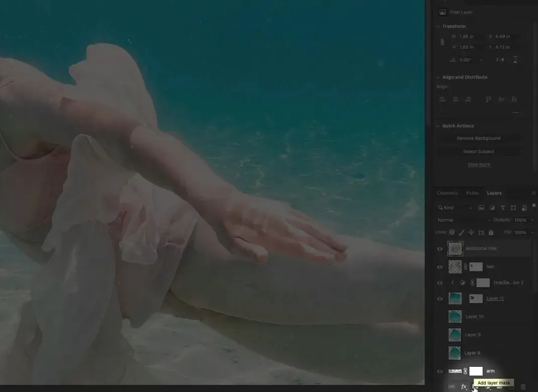The height and width of the screenshot is (392, 538).
Task: Collapse the Quick Actions section
Action: coord(438,126)
